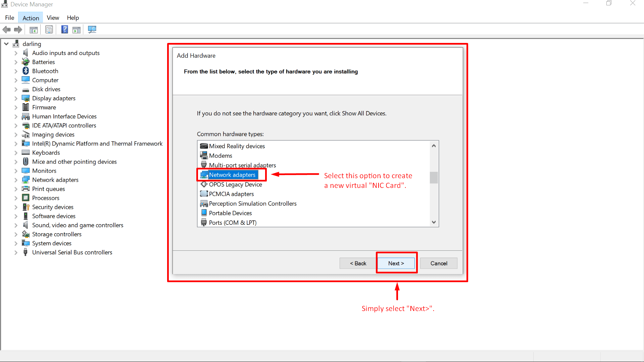Screen dimensions: 644x362
Task: Select Multi-port serial adapters in list
Action: 242,165
